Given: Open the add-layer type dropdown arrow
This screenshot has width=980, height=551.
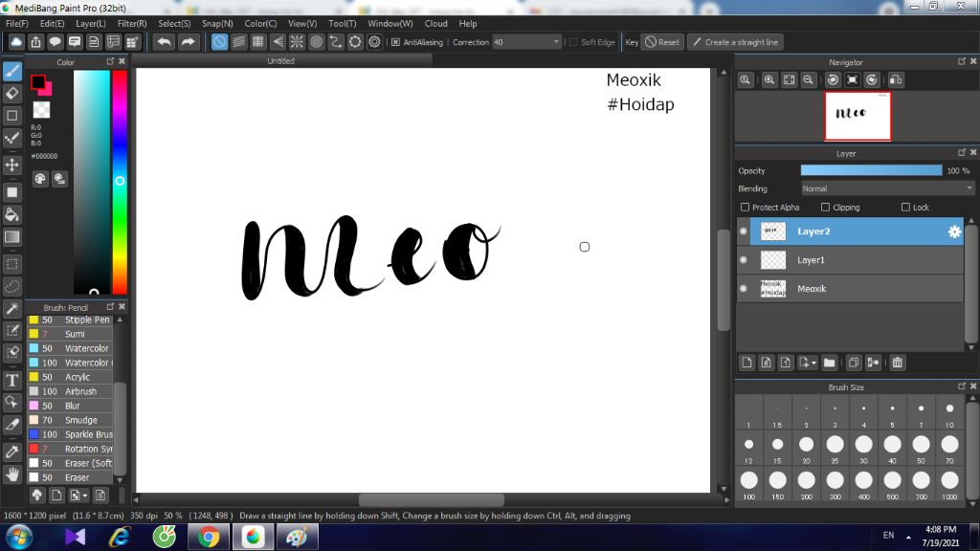Looking at the screenshot, I should 813,363.
